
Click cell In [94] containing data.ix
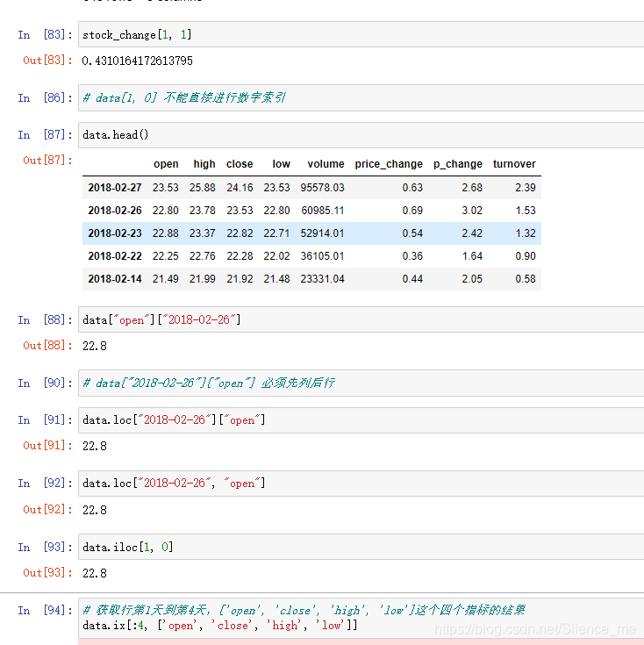pyautogui.click(x=361, y=618)
